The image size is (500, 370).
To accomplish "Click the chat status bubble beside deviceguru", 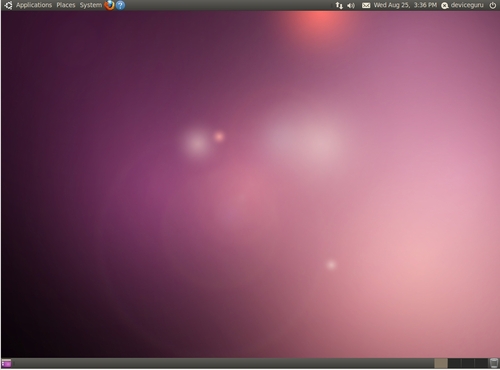I will point(445,5).
